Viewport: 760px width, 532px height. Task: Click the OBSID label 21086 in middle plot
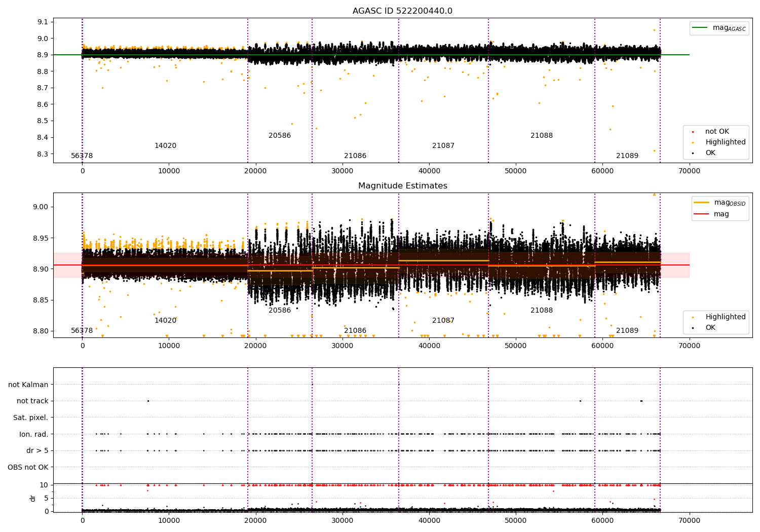[355, 331]
